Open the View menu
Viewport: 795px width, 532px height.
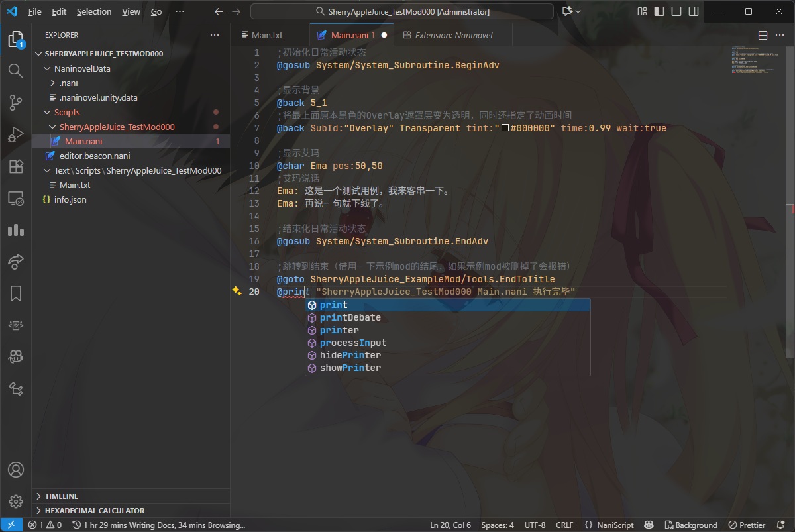pos(131,11)
